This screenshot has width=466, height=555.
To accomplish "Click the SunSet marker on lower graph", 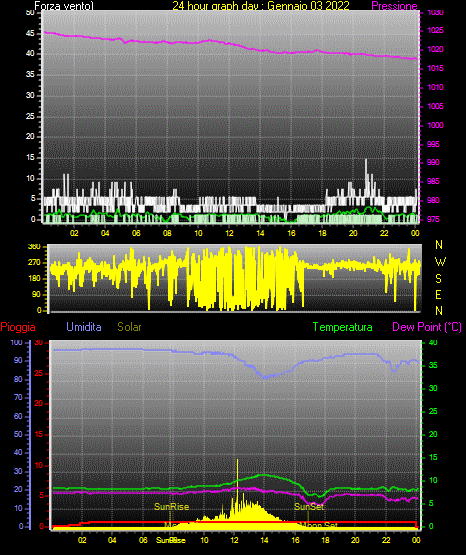I will point(309,507).
